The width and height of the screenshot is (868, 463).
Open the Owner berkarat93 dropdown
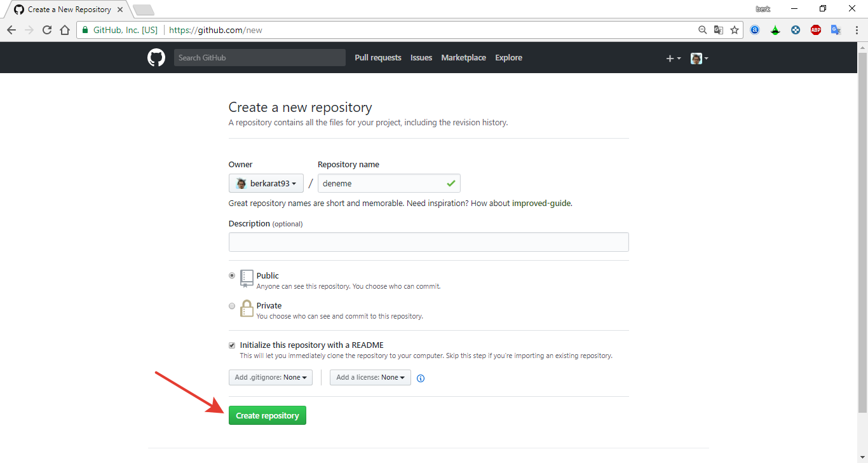[266, 183]
